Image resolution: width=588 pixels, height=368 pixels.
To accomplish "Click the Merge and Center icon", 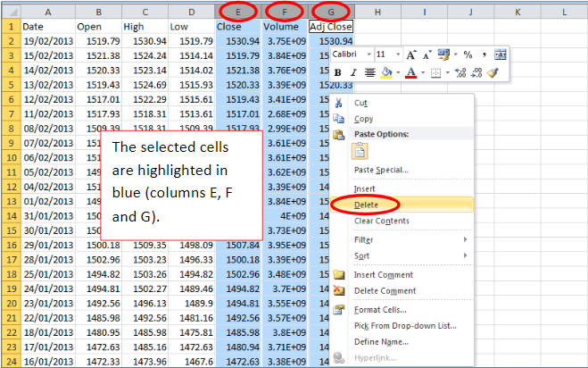I will click(x=500, y=54).
